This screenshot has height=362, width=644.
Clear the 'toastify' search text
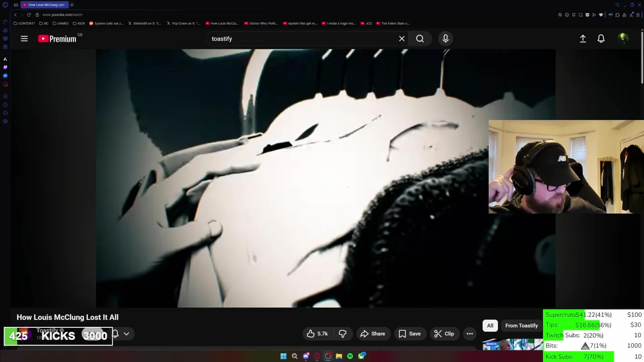[401, 39]
